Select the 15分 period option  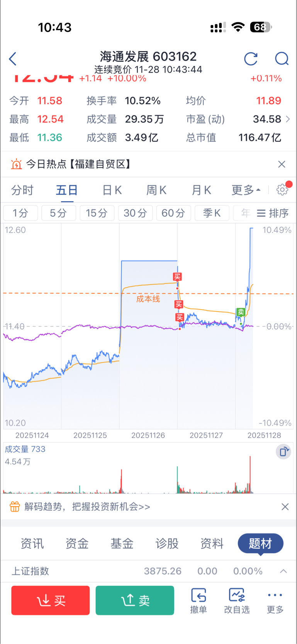pos(97,213)
